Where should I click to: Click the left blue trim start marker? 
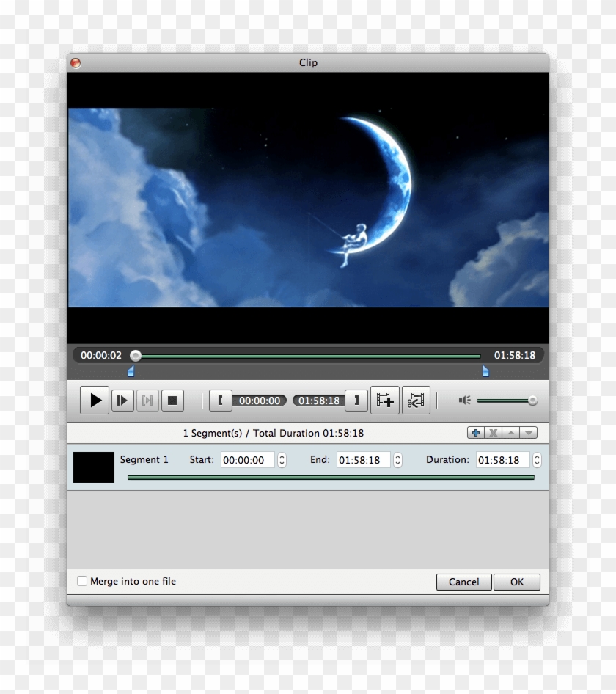[131, 371]
